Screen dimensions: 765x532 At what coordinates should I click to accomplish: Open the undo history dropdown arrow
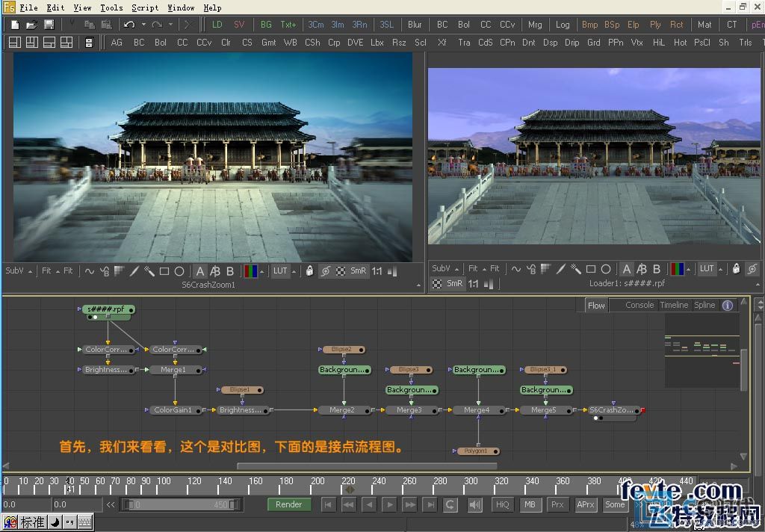(x=143, y=25)
